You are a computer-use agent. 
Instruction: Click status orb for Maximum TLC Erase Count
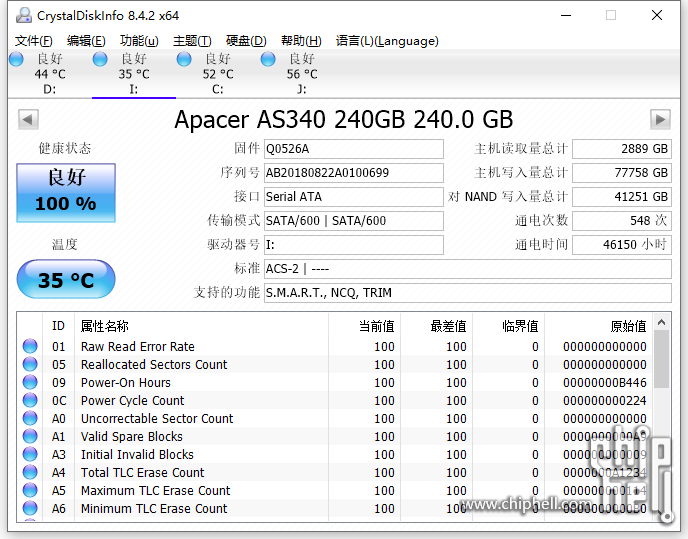[x=30, y=490]
